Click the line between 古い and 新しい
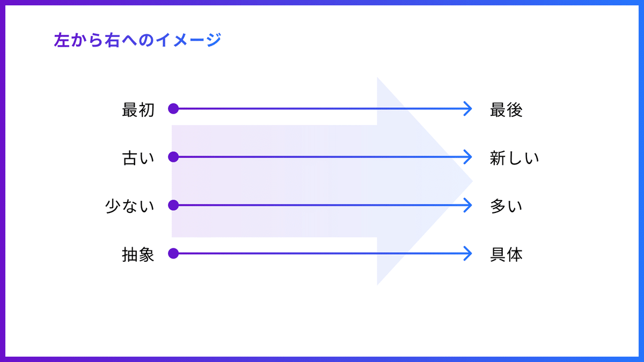This screenshot has width=644, height=362. 322,157
